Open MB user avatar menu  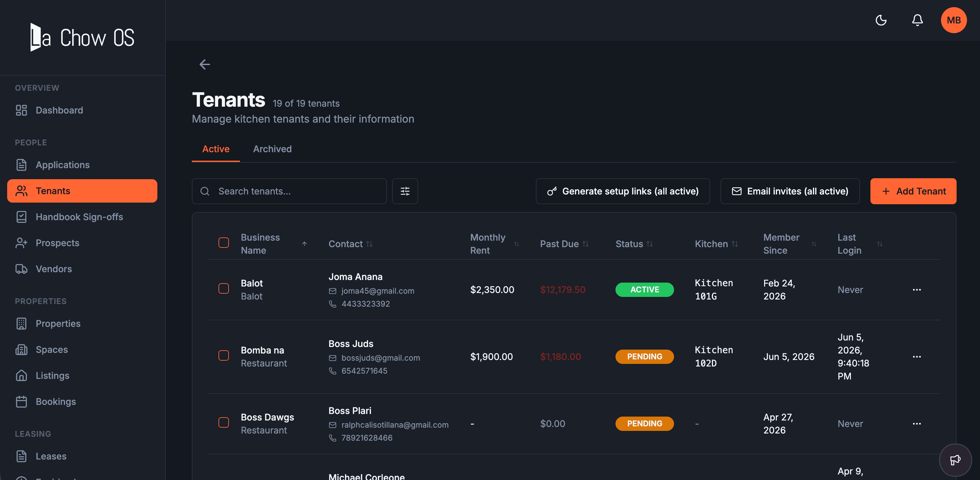pos(953,20)
